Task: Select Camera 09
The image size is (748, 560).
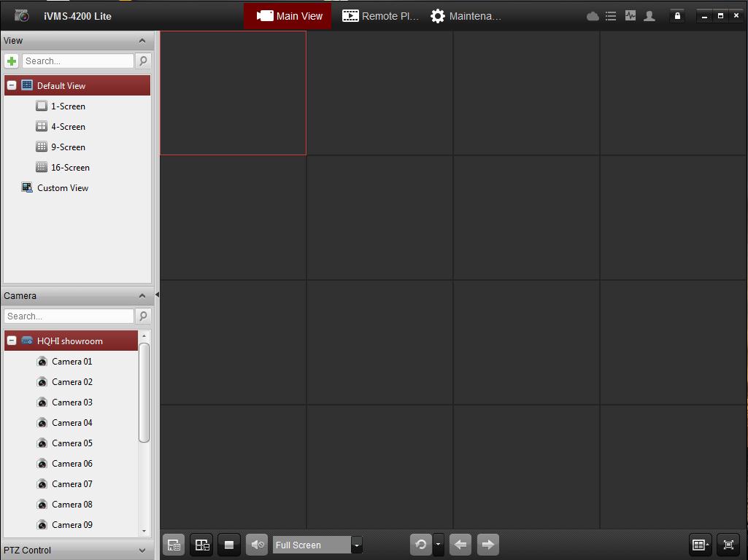Action: [x=72, y=525]
